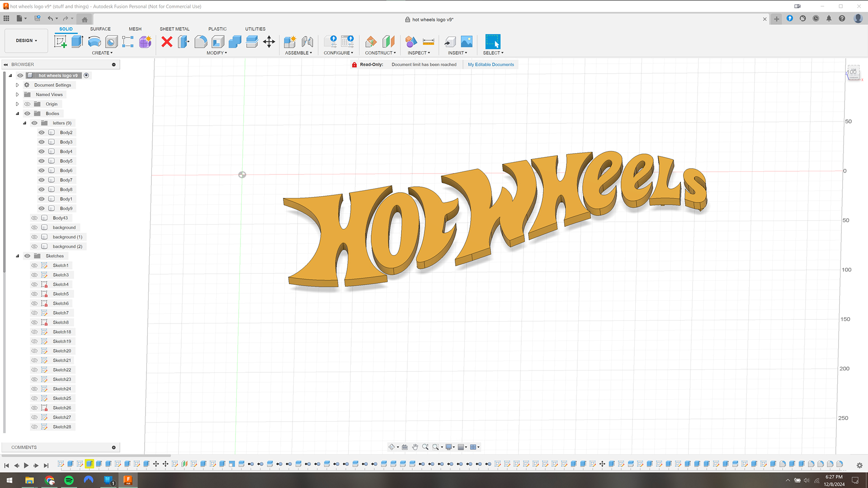Viewport: 868px width, 488px height.
Task: Open the Data Panel grid icon
Action: tap(6, 19)
